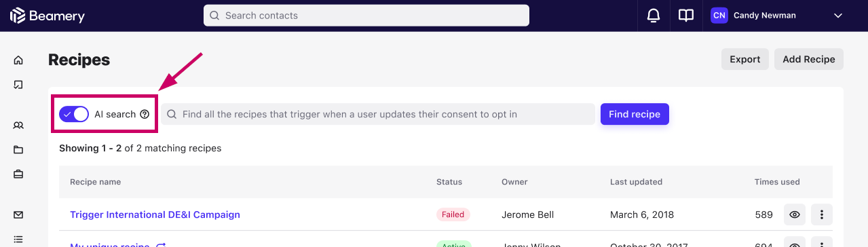The image size is (868, 247).
Task: Click the Find recipe button
Action: (x=635, y=114)
